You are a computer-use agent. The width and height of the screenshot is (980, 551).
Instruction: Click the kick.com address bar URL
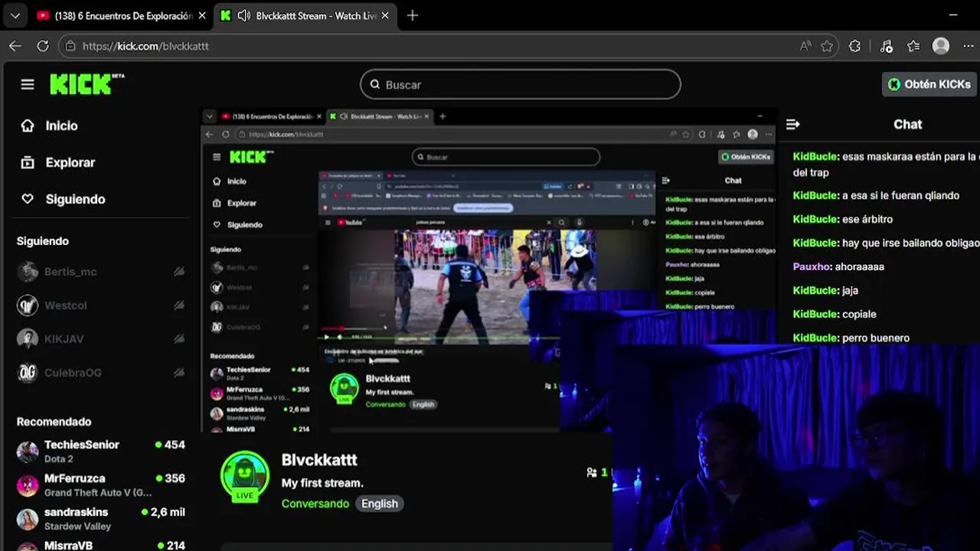pyautogui.click(x=145, y=46)
